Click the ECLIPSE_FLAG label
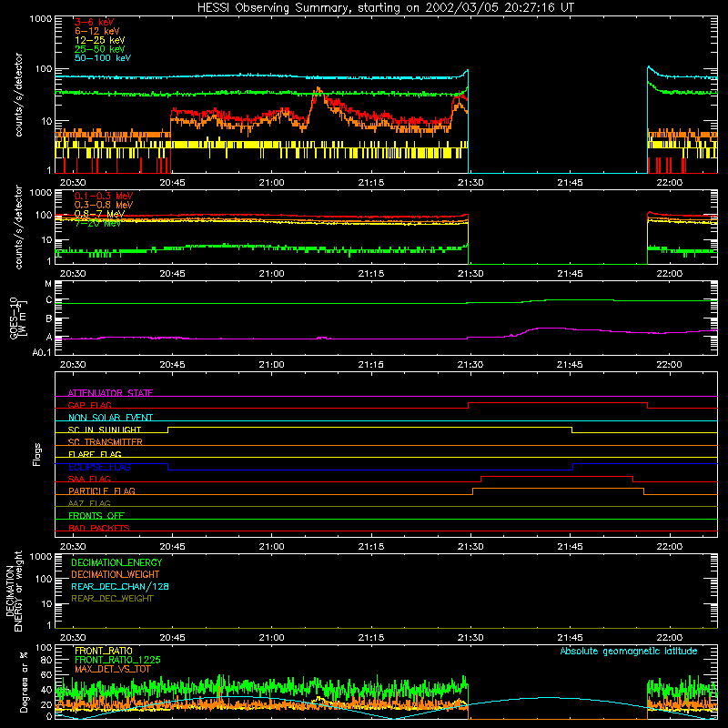This screenshot has height=728, width=728. [99, 467]
